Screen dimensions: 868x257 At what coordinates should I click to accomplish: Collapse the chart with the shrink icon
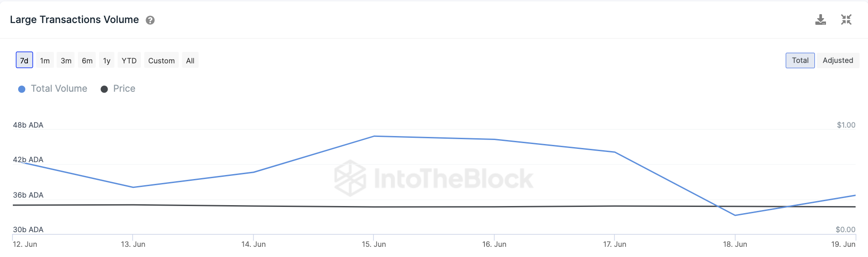click(846, 20)
